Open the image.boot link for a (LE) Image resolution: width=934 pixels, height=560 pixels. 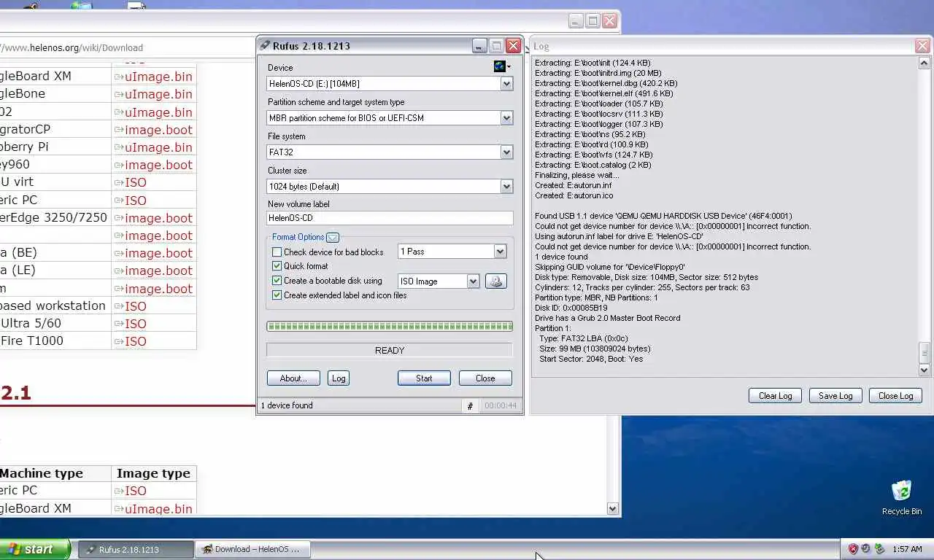click(x=158, y=271)
